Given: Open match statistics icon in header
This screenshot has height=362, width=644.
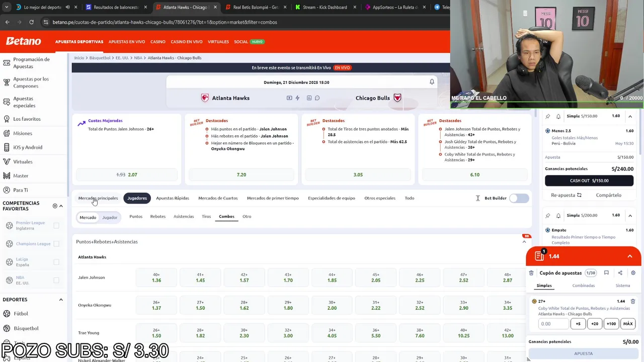Looking at the screenshot, I should [x=309, y=98].
